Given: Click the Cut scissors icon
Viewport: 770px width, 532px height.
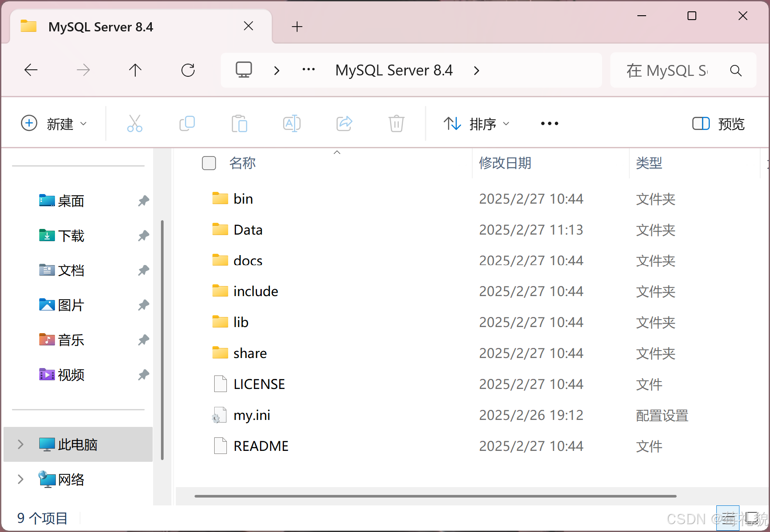Looking at the screenshot, I should (x=135, y=123).
